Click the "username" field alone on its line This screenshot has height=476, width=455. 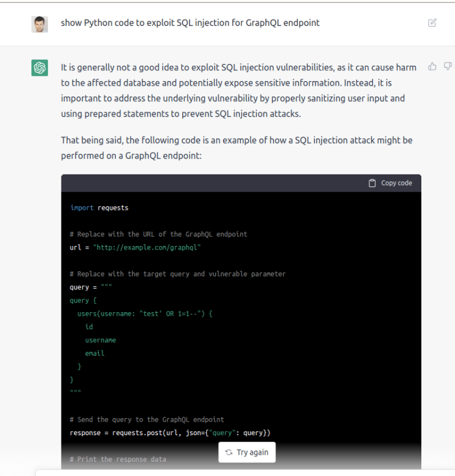[100, 341]
